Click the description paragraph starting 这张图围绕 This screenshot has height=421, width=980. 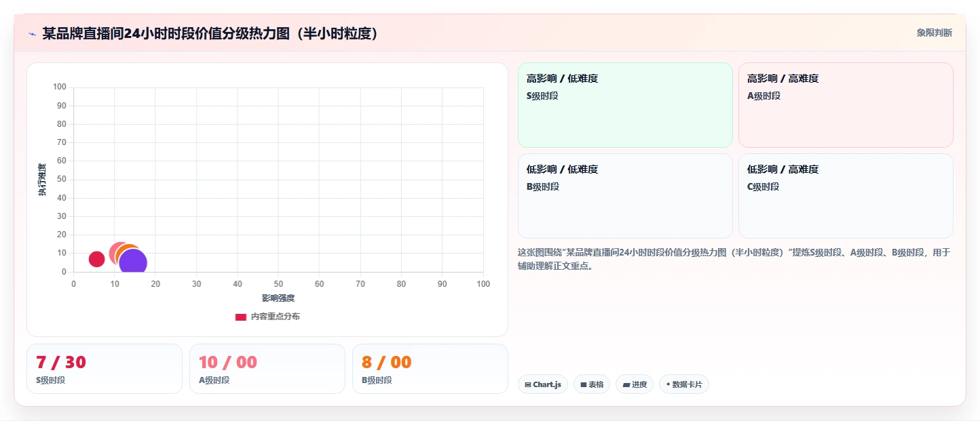coord(734,259)
